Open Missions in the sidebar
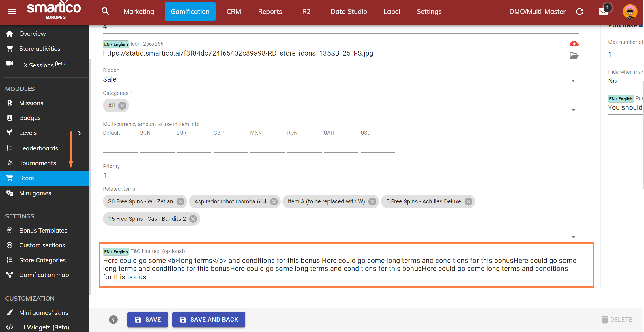Screen dimensions: 644x332 [31, 103]
